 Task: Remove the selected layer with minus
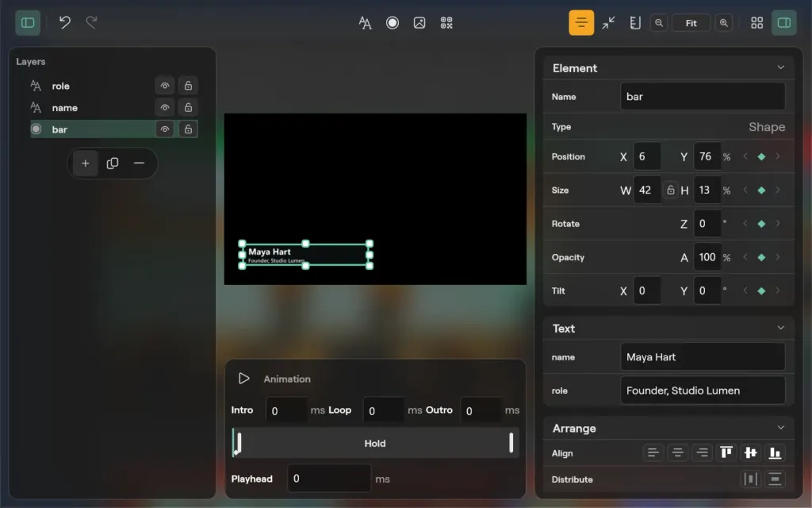click(139, 164)
